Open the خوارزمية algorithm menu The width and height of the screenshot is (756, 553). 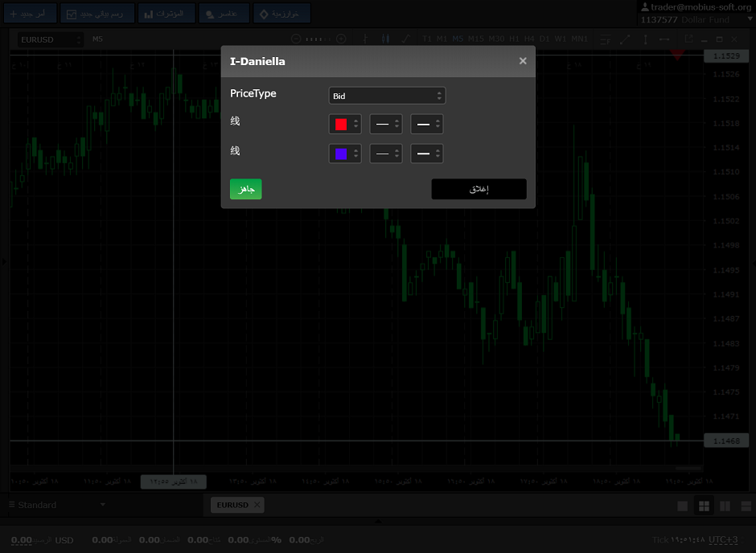[281, 14]
